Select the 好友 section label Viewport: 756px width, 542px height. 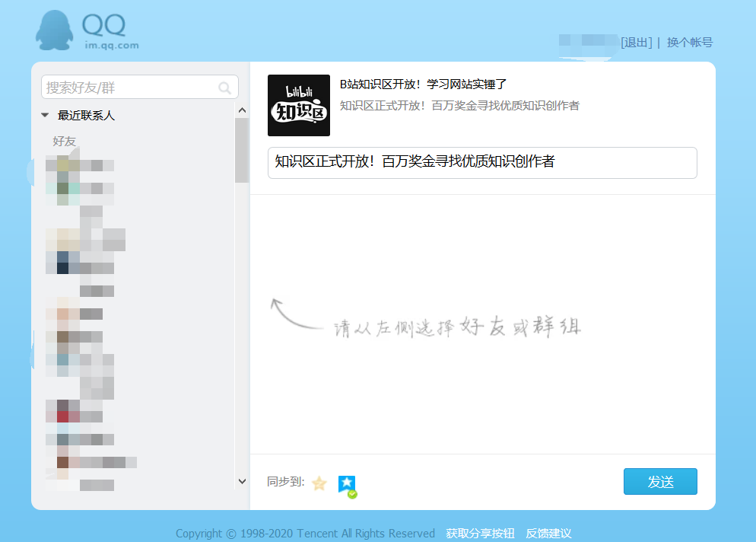64,141
